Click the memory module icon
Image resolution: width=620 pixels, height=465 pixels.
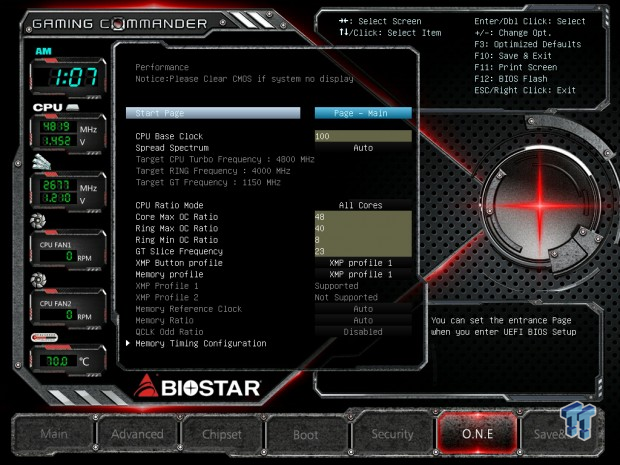42,162
